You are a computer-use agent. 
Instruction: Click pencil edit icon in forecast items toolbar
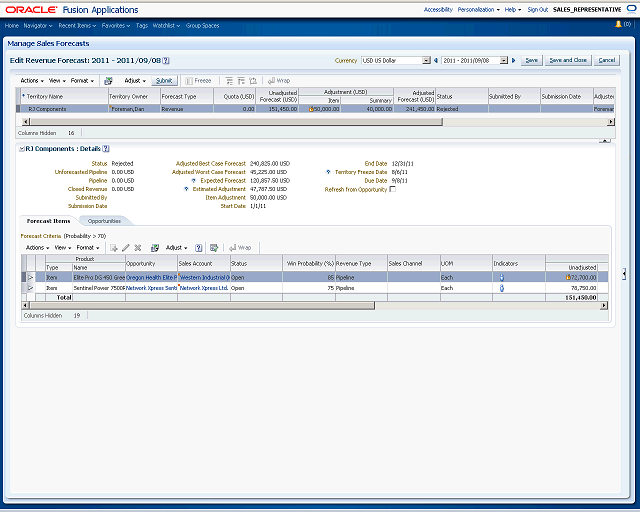tap(126, 248)
